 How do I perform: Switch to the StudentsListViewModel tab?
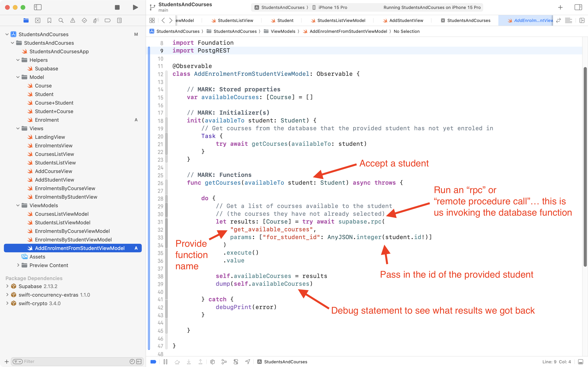pos(341,20)
